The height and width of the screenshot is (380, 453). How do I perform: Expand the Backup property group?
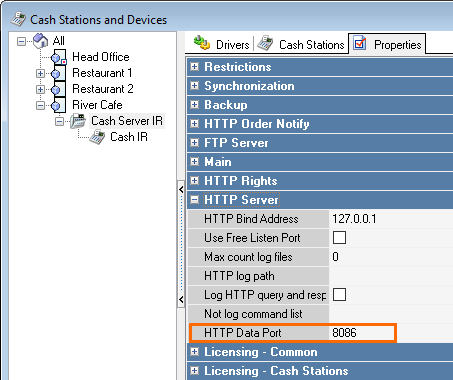point(194,105)
